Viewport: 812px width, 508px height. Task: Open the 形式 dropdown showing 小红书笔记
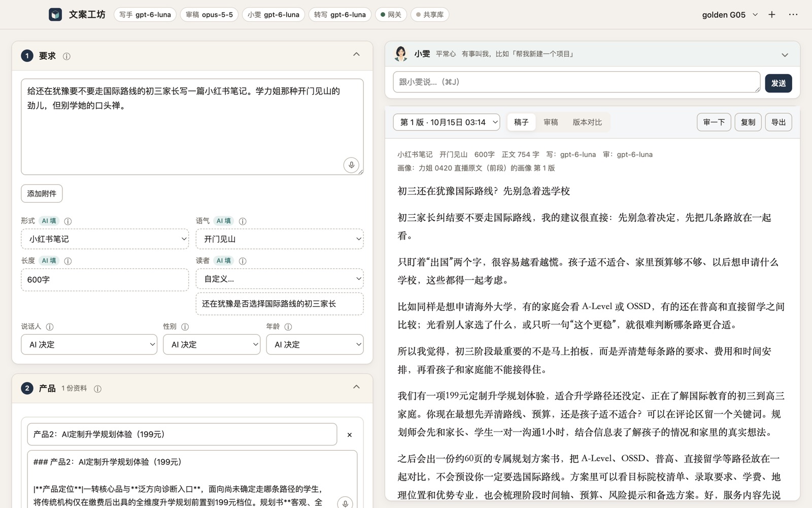point(105,239)
